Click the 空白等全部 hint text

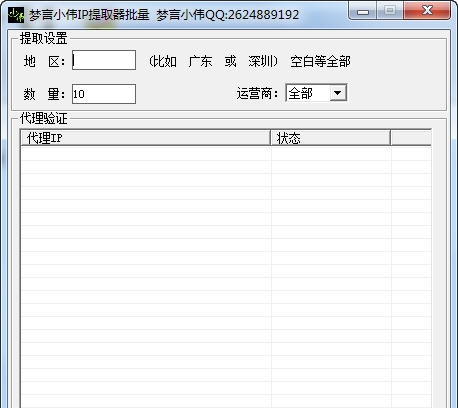[320, 61]
